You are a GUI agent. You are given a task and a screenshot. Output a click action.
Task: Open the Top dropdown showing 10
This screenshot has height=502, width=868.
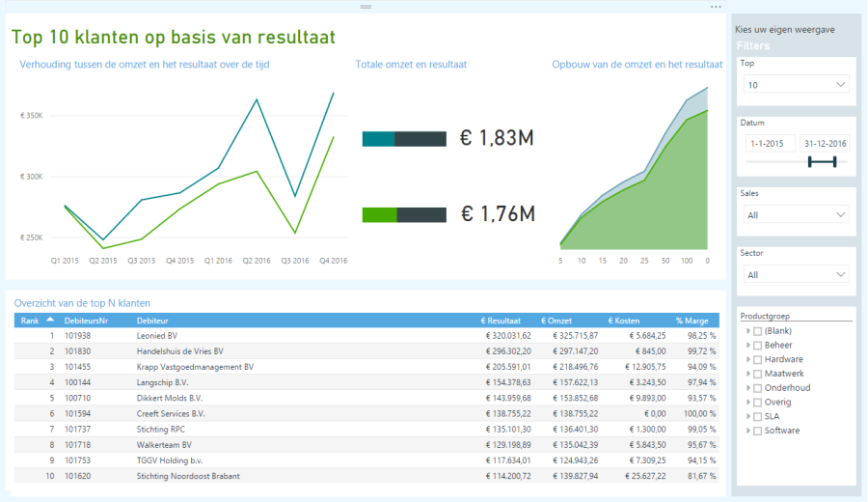[795, 85]
